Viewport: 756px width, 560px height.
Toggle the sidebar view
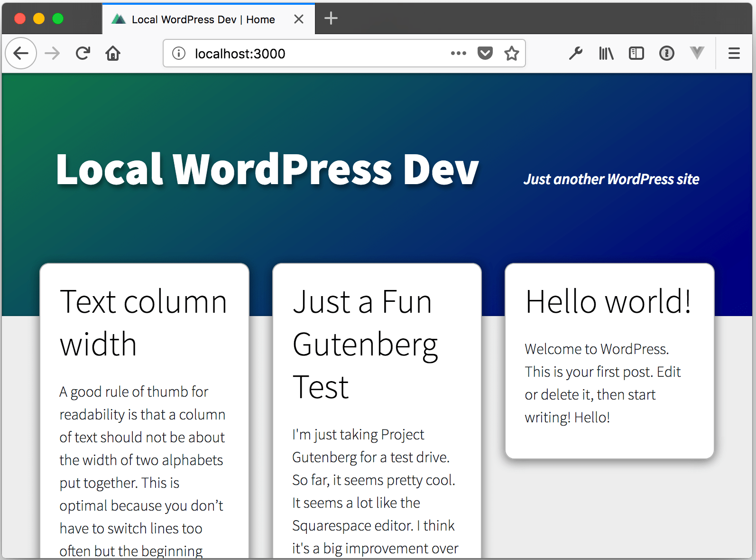636,53
